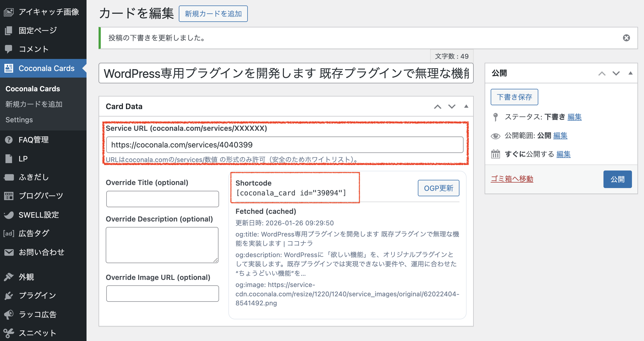Open アイキャッチ画像 menu

click(x=43, y=12)
